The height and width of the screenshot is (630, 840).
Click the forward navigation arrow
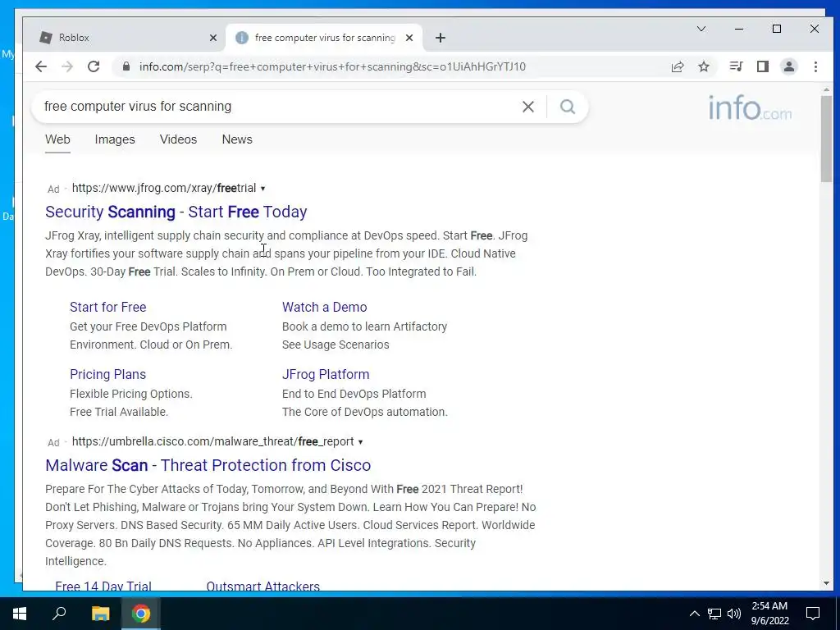coord(67,66)
